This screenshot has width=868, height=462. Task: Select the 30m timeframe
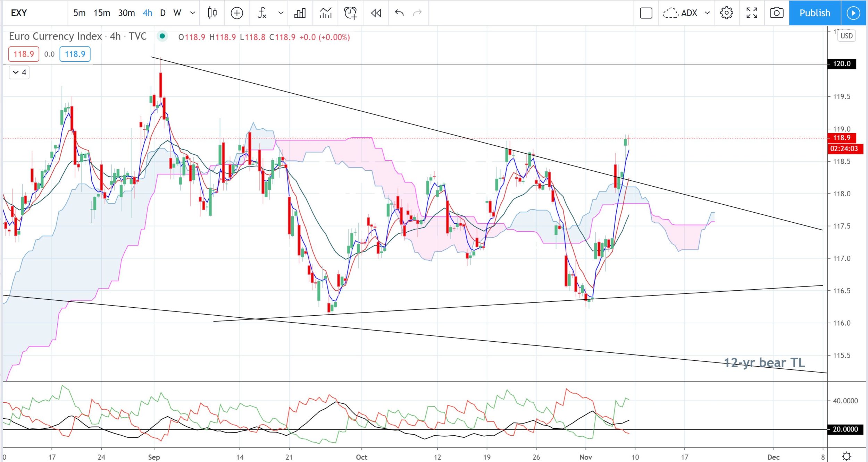point(126,13)
